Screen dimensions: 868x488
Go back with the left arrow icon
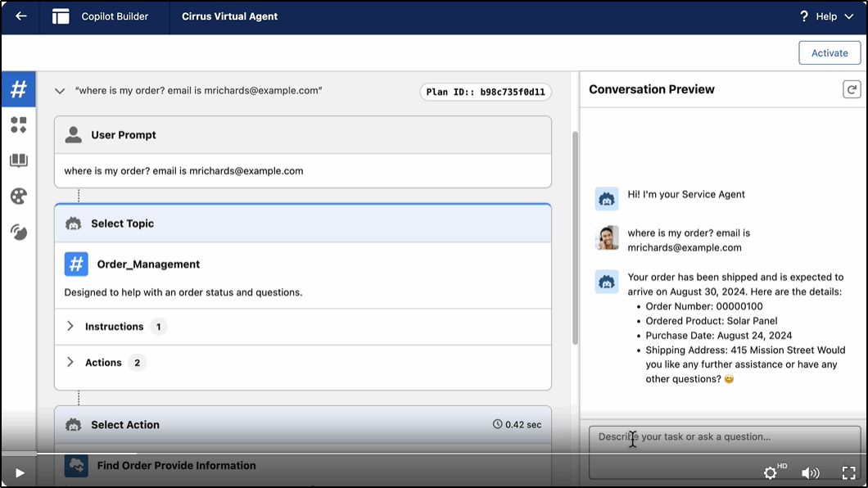pos(21,16)
